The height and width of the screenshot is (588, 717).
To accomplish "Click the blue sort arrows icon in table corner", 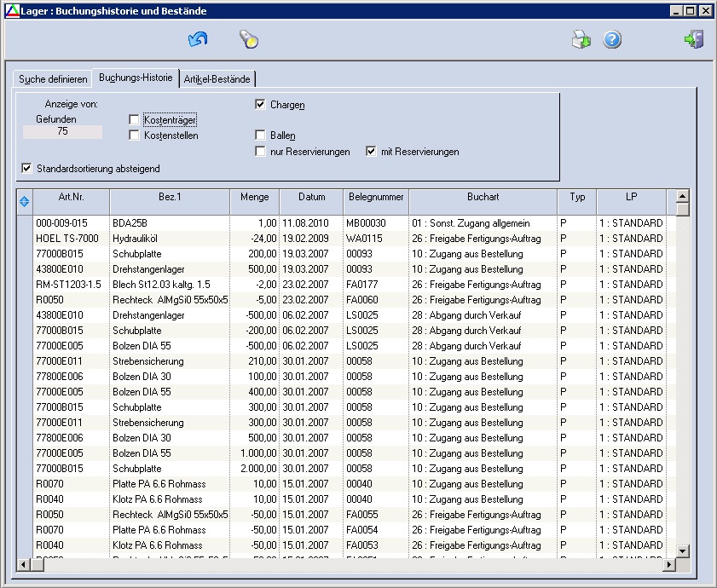I will tap(24, 201).
